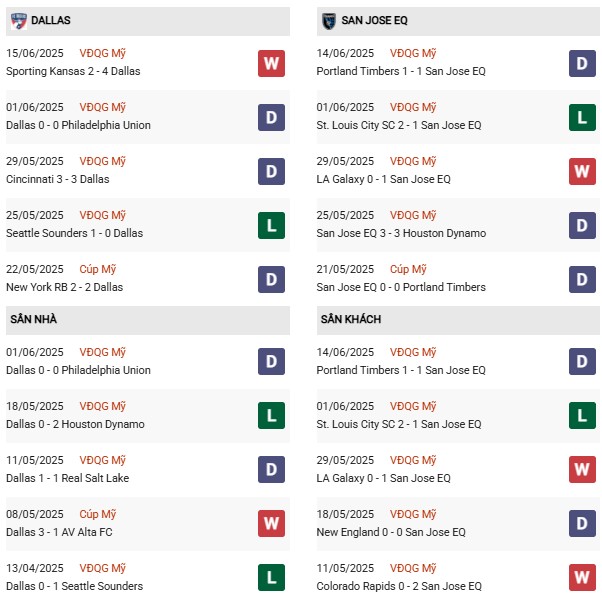Open the San Jose EQ 3 - 3 Houston Dynamo match
602x599 pixels.
click(401, 233)
